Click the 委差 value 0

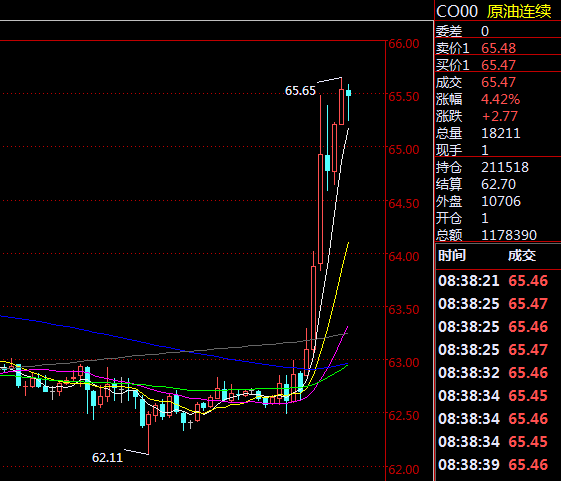click(x=485, y=31)
